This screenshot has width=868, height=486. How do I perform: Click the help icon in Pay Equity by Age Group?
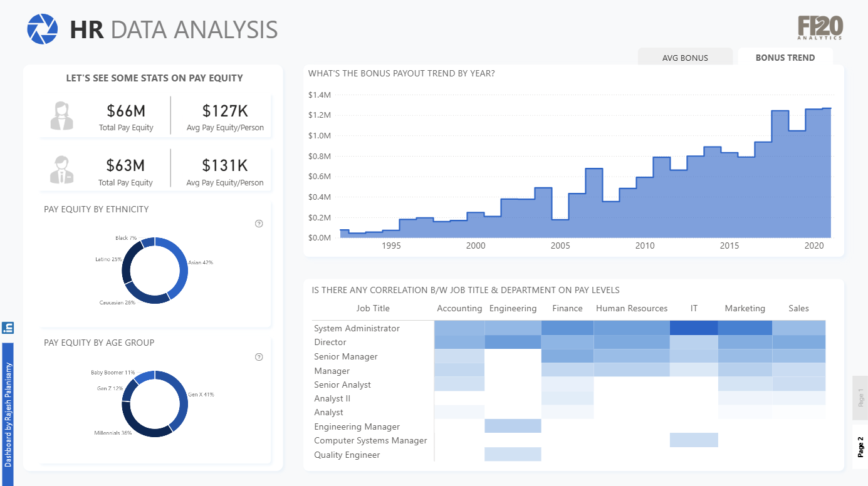point(259,357)
